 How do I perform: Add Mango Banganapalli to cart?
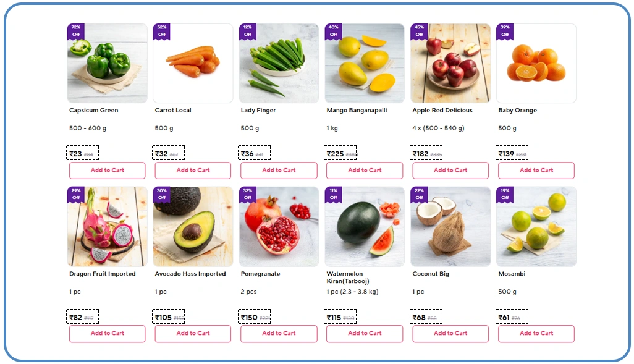coord(365,171)
